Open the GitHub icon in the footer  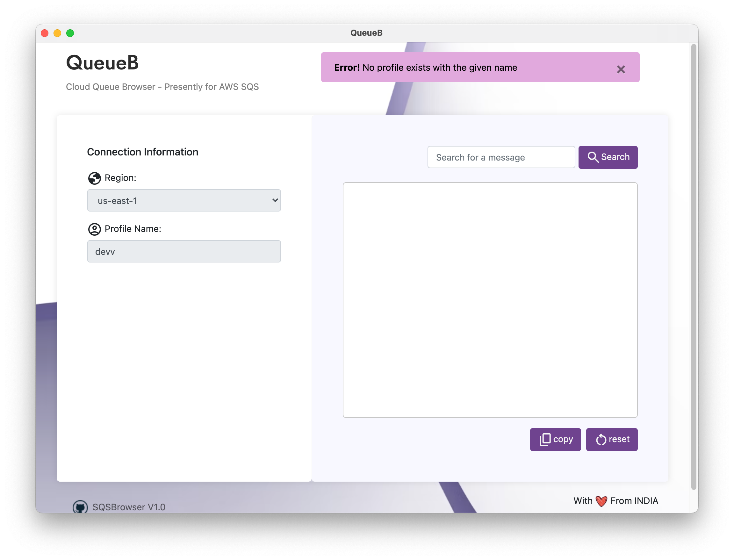[80, 507]
